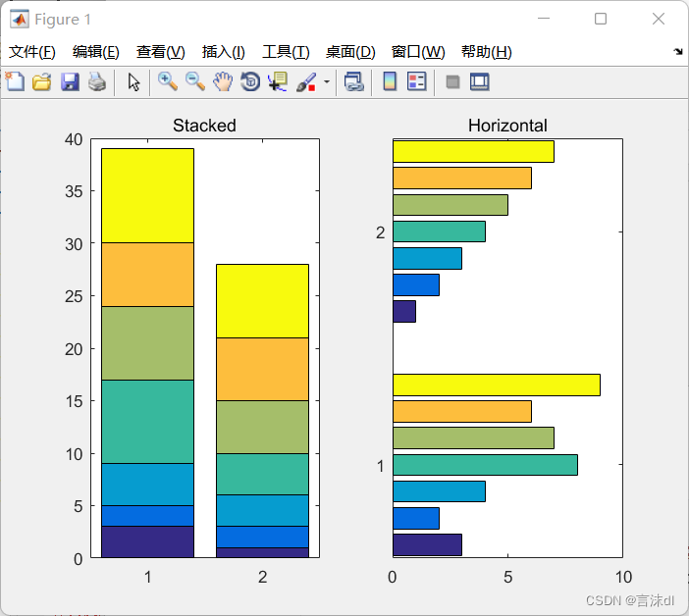The height and width of the screenshot is (616, 689).
Task: Select the Zoom In magnifier tool
Action: [168, 81]
